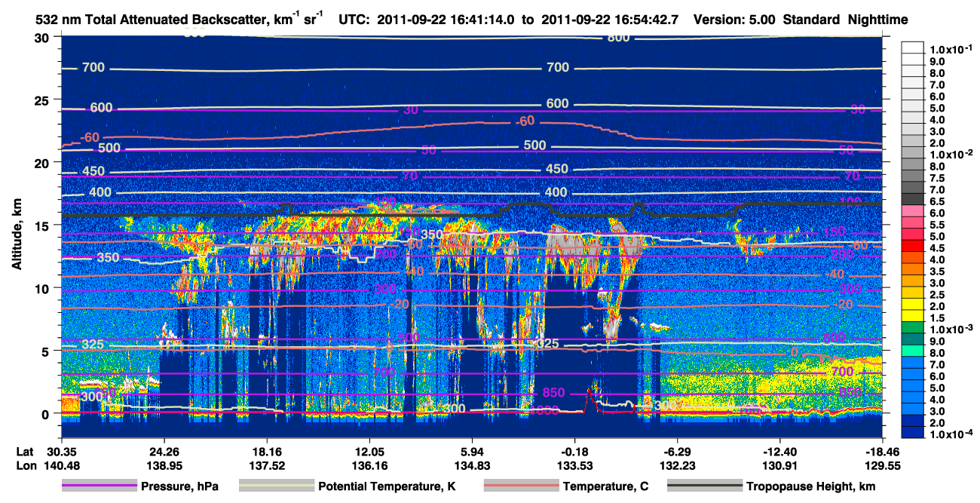Click latitude value '12.05'
Image resolution: width=980 pixels, height=503 pixels.
[369, 451]
